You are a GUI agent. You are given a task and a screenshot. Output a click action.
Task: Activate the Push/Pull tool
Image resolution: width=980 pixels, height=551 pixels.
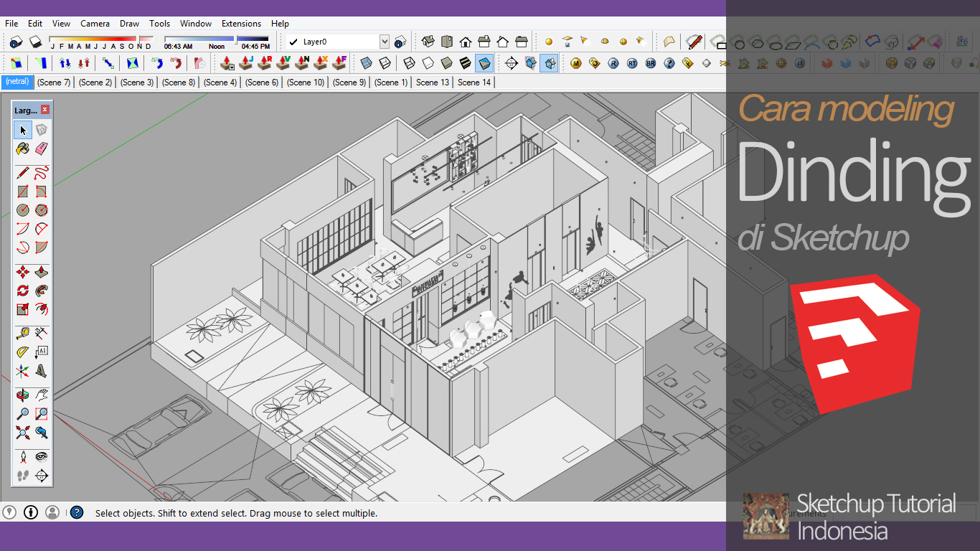click(41, 271)
